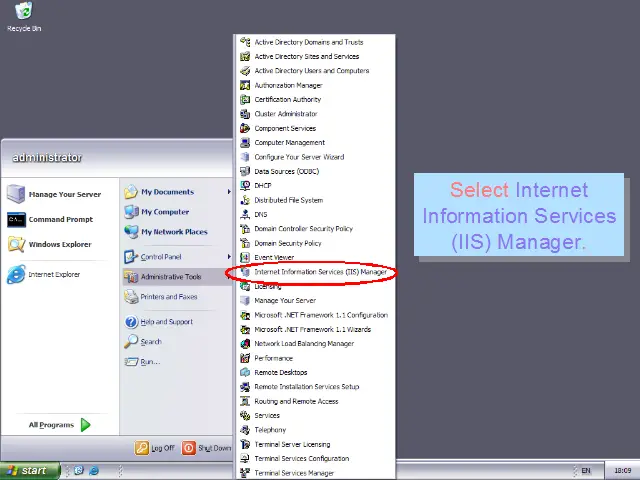Click the Remote Desktops icon
The width and height of the screenshot is (640, 480).
[245, 372]
